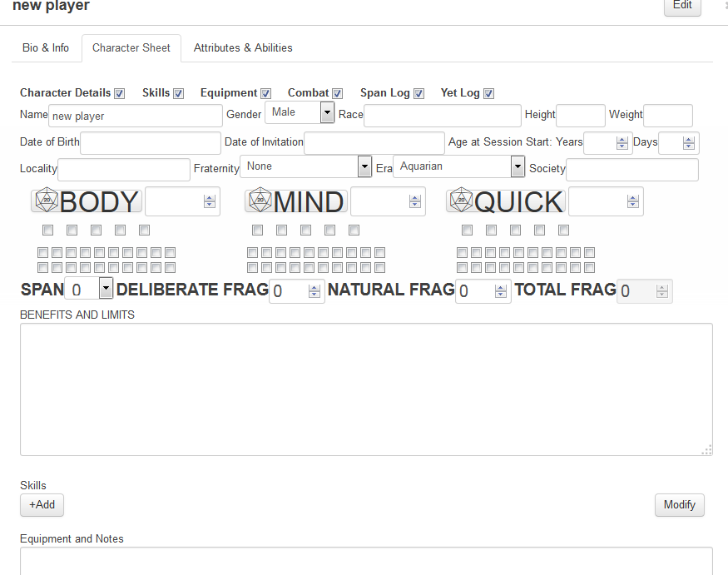Click the Date of Invitation field

(374, 143)
